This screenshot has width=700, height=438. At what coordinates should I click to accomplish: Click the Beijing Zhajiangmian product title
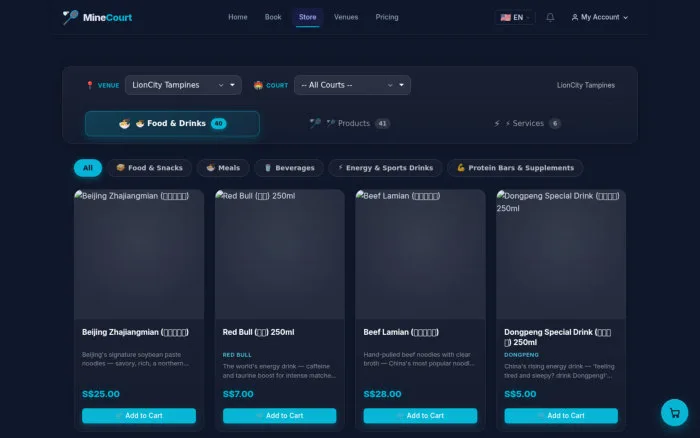click(135, 332)
